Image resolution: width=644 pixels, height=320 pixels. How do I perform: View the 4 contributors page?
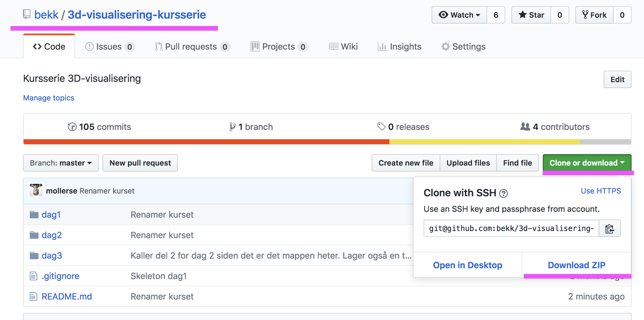point(555,127)
